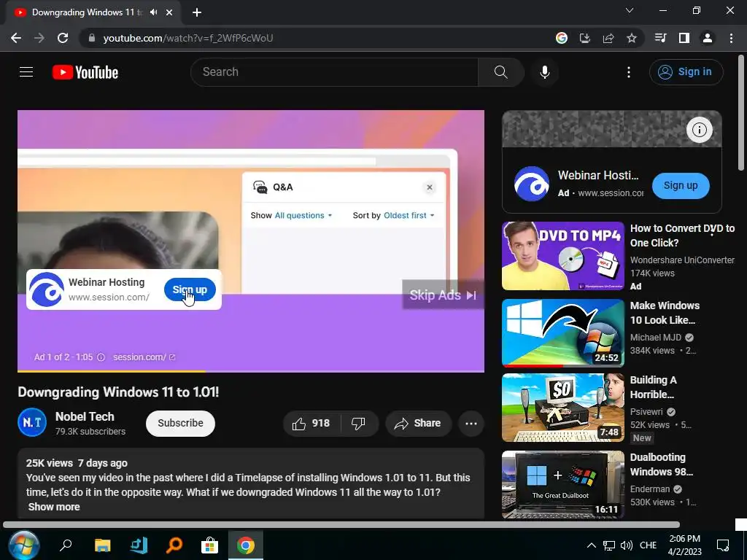Open YouTube settings three-dot menu
747x560 pixels.
[628, 72]
